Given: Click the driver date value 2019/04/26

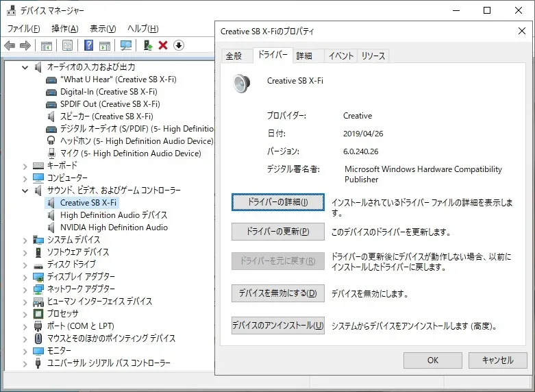Looking at the screenshot, I should (x=363, y=134).
